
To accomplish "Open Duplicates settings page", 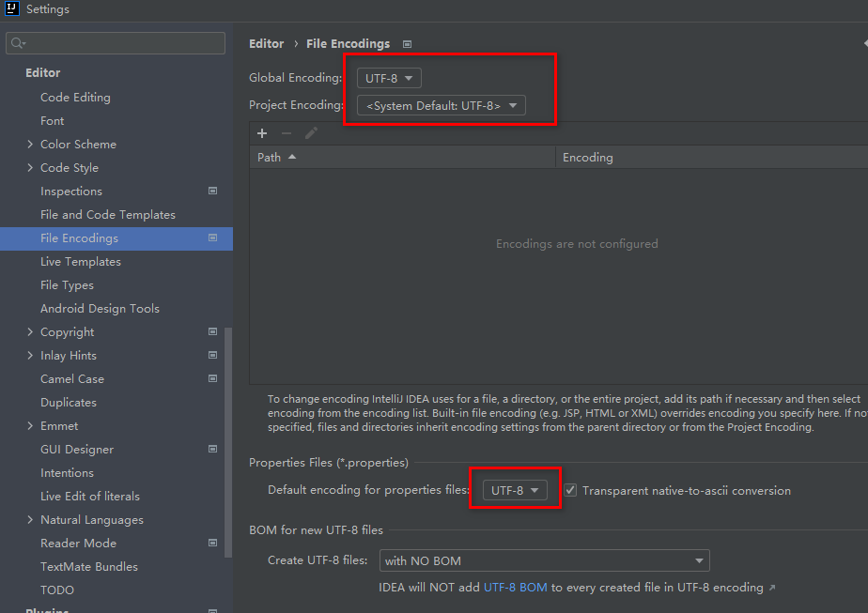I will click(x=68, y=403).
